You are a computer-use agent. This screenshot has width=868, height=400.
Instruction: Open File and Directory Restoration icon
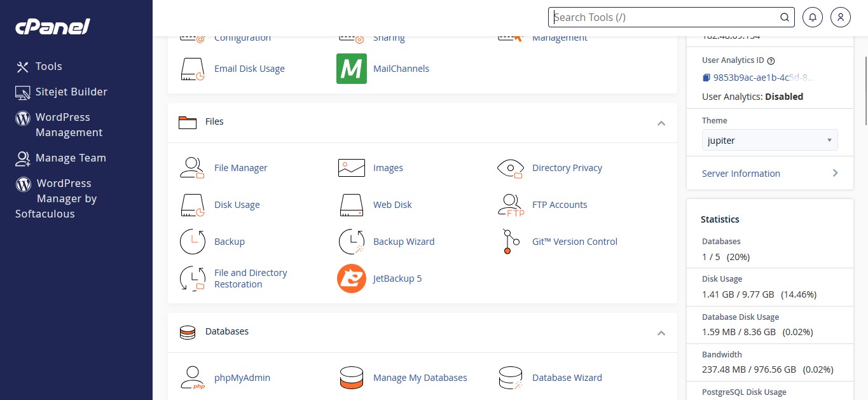pos(192,279)
